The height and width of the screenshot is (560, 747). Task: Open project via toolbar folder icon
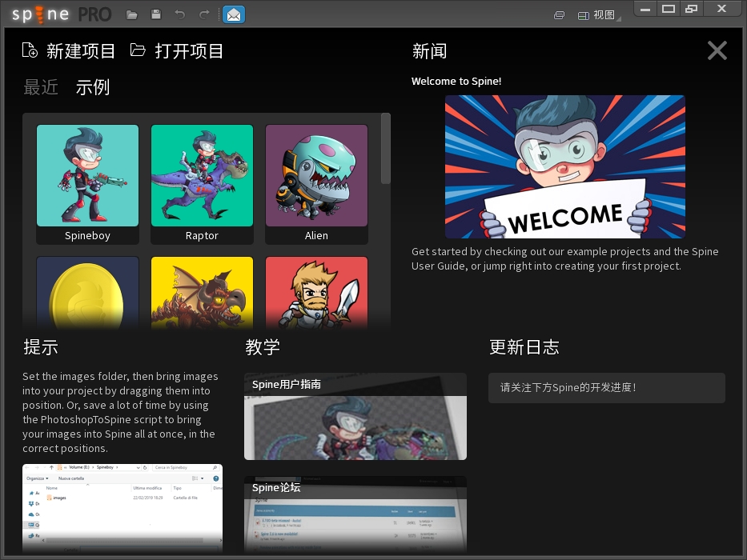coord(132,14)
